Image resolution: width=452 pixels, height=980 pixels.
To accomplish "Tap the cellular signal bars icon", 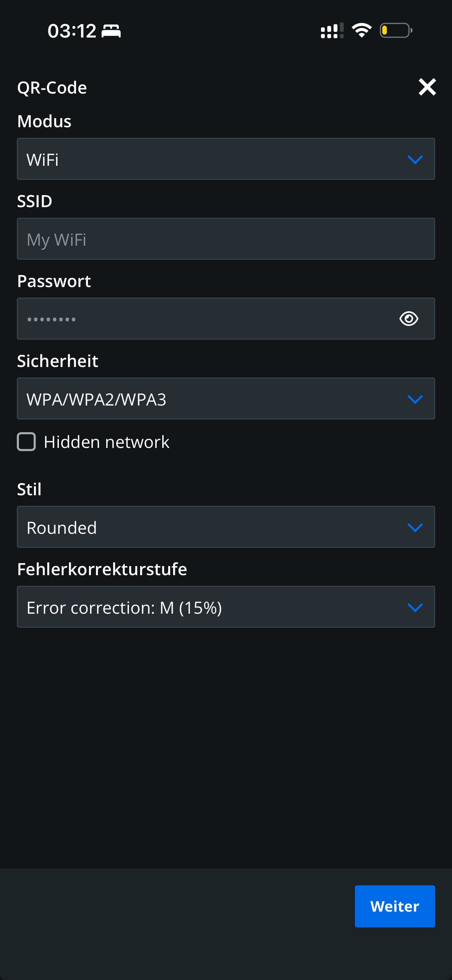I will click(332, 30).
